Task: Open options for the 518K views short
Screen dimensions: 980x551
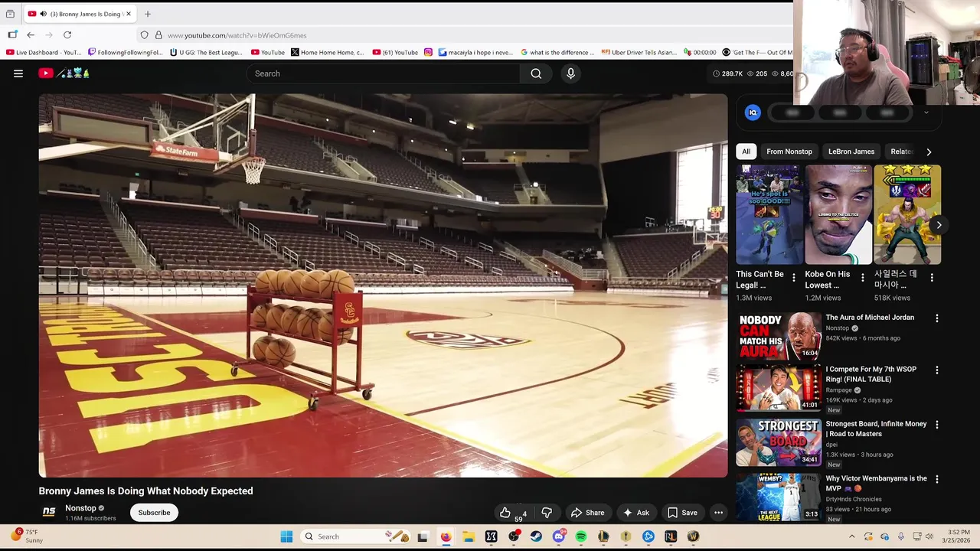Action: [x=932, y=278]
